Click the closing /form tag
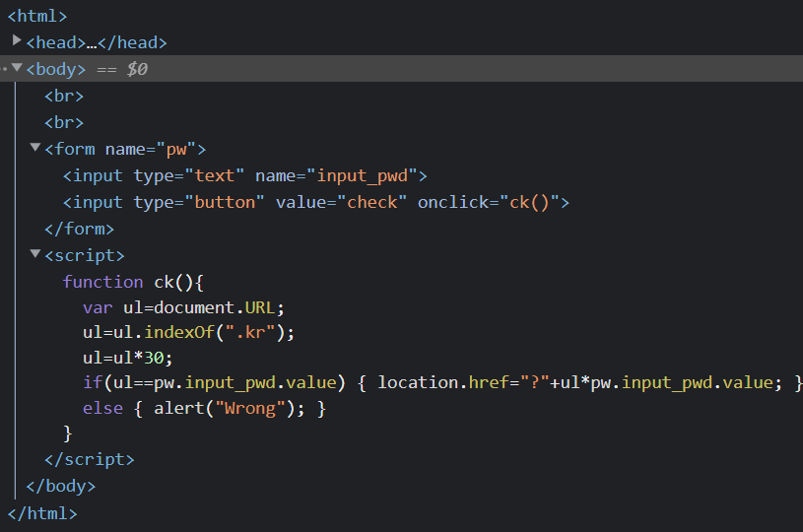 point(80,229)
